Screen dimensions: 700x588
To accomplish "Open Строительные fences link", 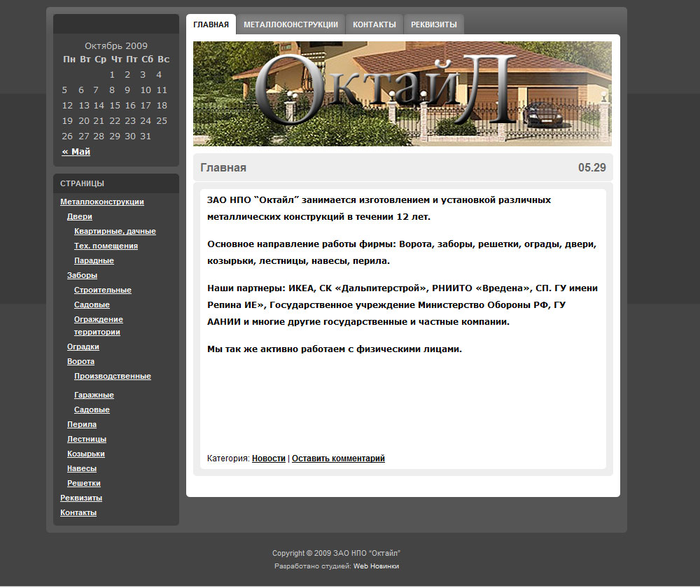I will coord(103,290).
